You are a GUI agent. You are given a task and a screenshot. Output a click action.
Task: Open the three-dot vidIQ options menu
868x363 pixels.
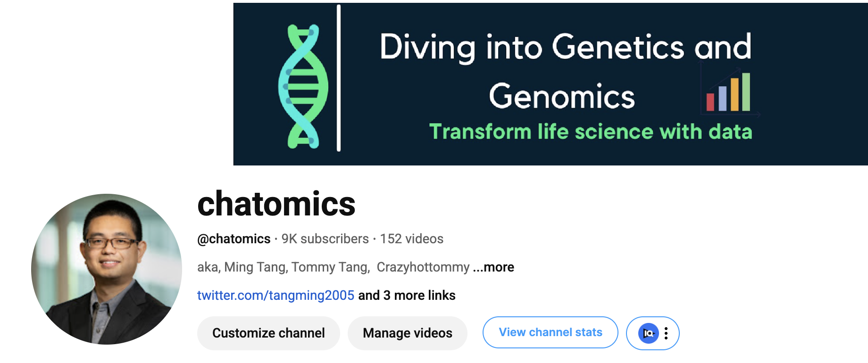(x=666, y=333)
